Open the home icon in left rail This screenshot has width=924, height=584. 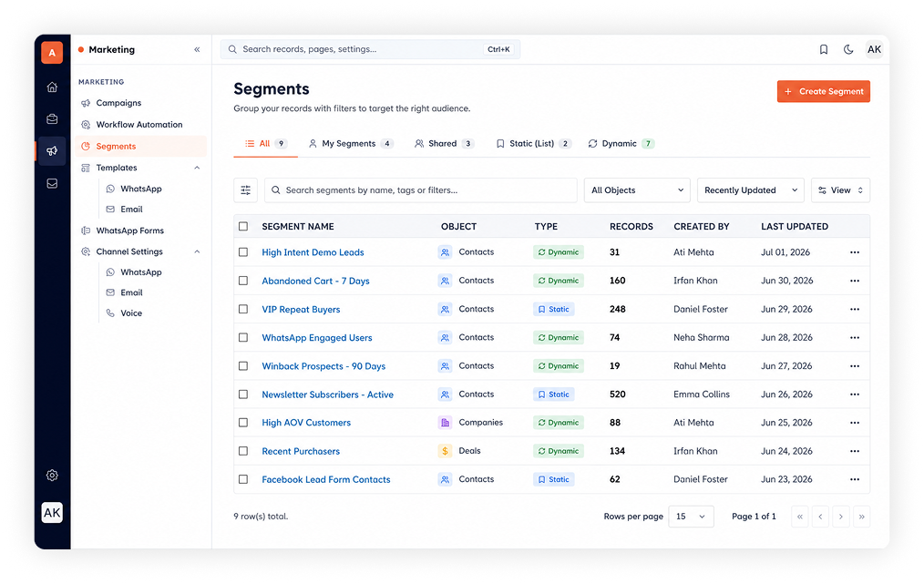click(x=52, y=87)
